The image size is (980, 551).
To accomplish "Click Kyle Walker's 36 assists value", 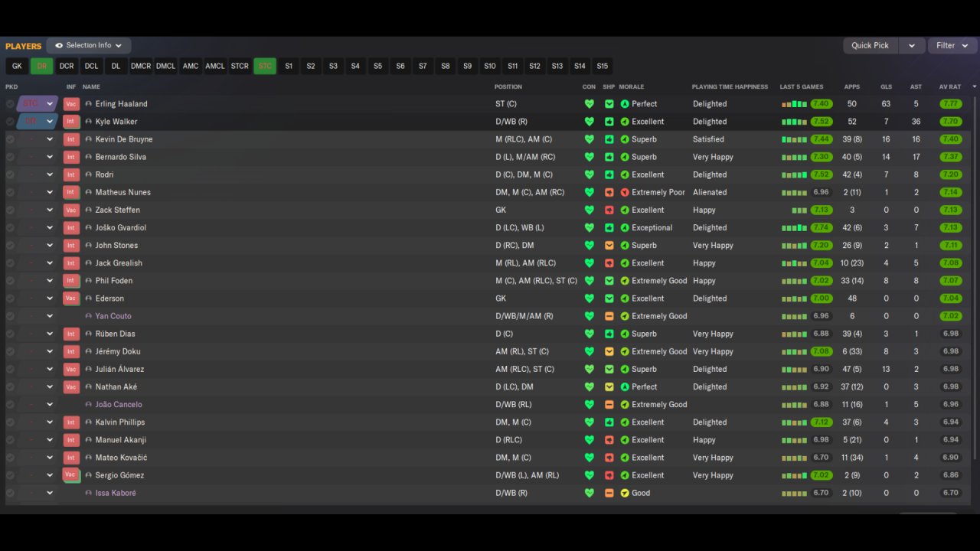I will (x=916, y=122).
